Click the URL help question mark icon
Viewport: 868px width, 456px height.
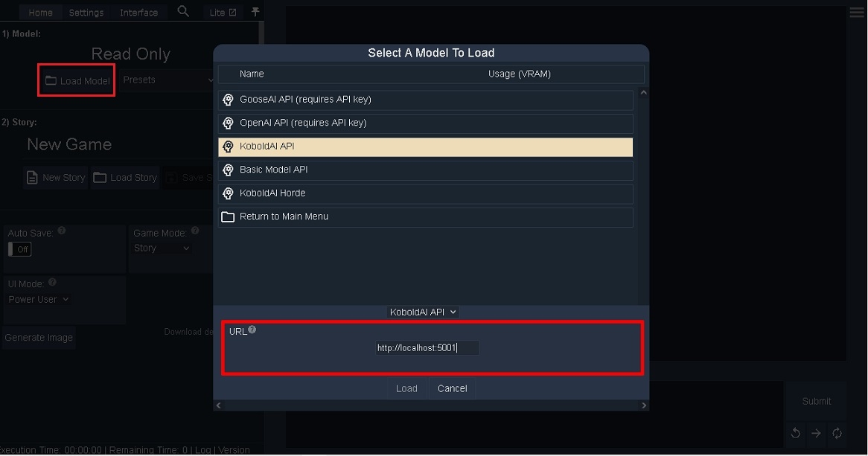coord(252,330)
